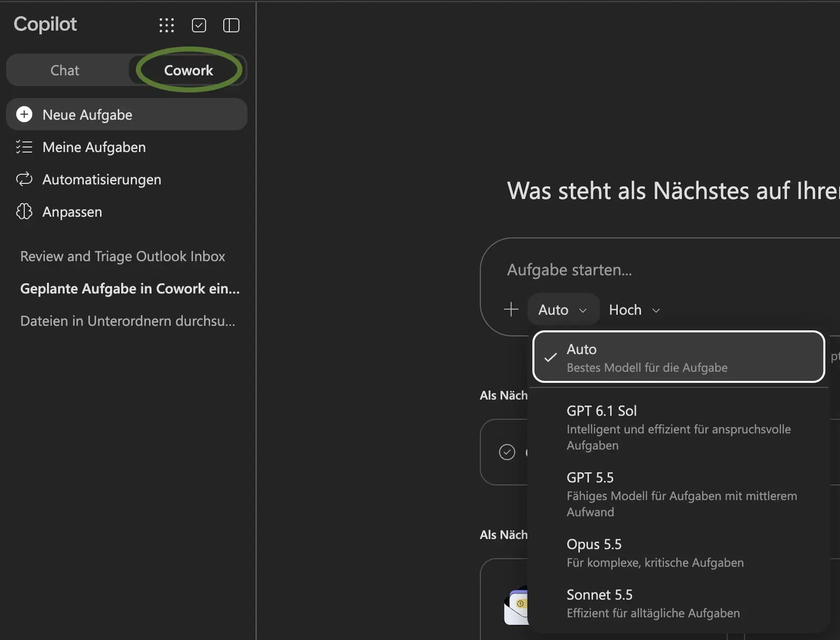Click the checklist icon of Meine Aufgaben

24,147
